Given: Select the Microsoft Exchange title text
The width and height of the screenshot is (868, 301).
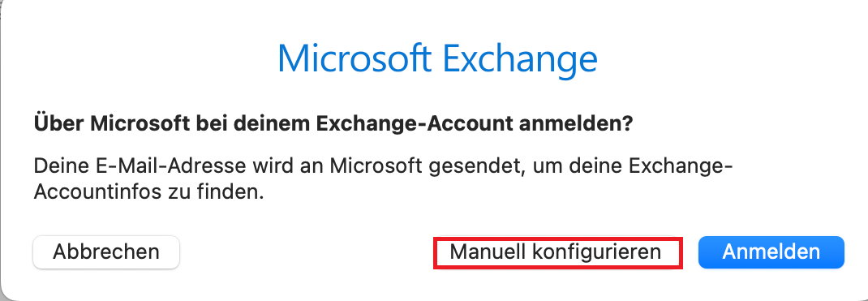Looking at the screenshot, I should coord(437,58).
